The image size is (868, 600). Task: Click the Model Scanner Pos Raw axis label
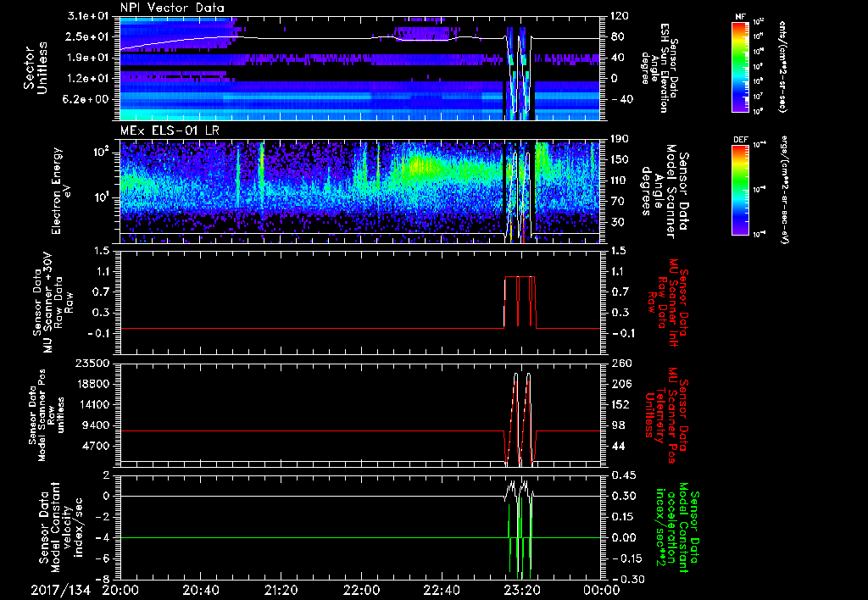tap(47, 416)
